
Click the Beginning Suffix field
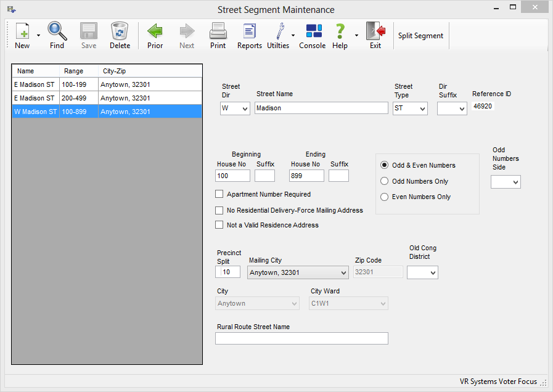(x=264, y=176)
